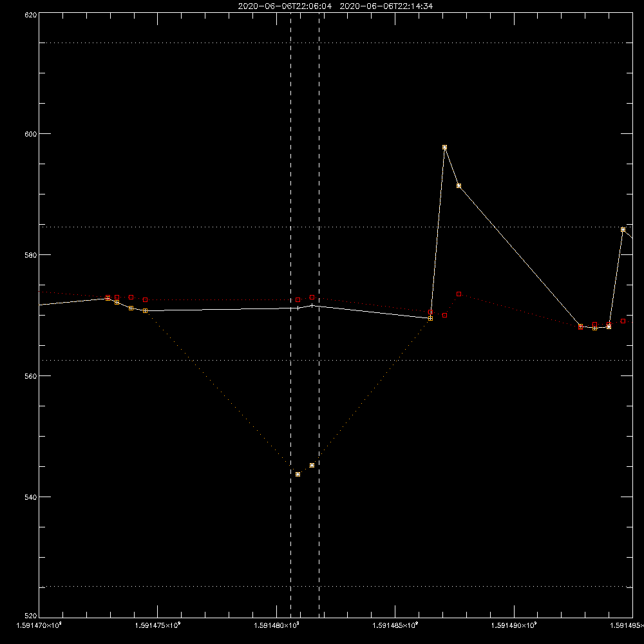The image size is (644, 644).
Task: Pick the rightmost red square marker near 569
Action: tap(623, 321)
